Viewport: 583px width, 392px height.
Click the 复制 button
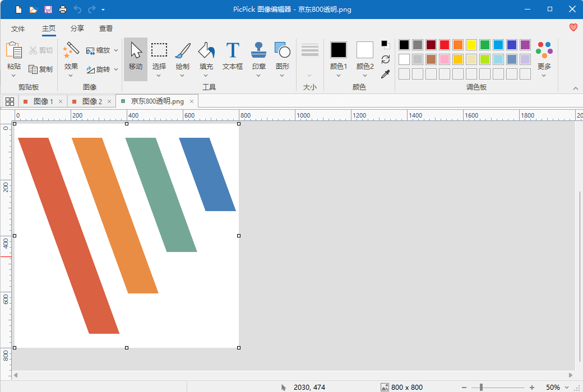(41, 69)
